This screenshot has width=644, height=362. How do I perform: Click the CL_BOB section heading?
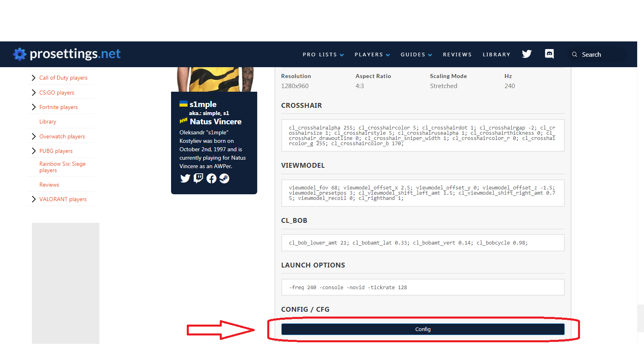tap(294, 220)
